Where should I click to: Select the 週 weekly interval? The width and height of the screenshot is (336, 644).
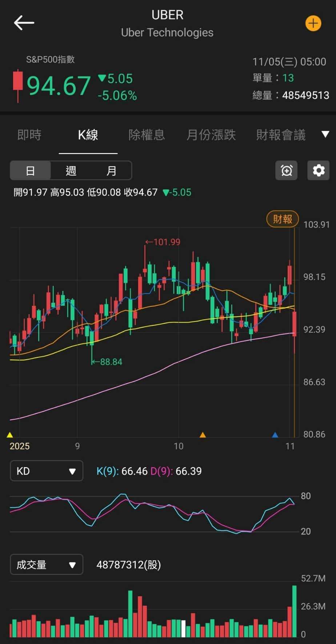[x=71, y=171]
